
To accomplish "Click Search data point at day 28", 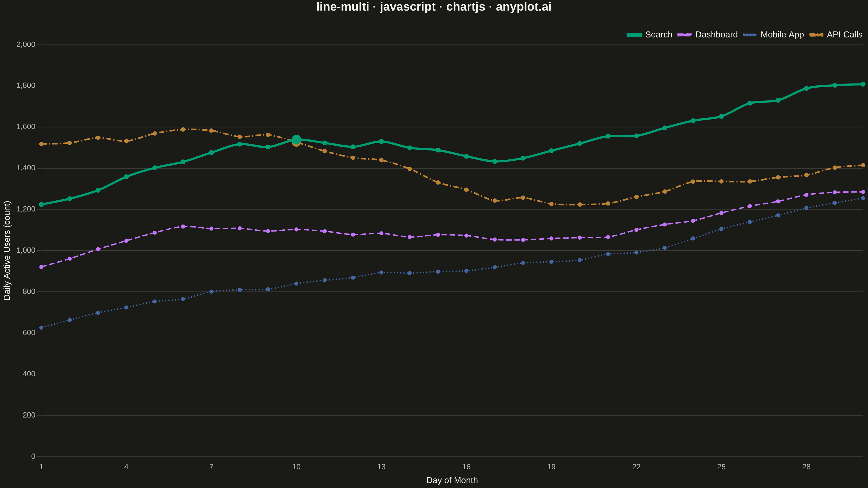I will click(x=806, y=88).
